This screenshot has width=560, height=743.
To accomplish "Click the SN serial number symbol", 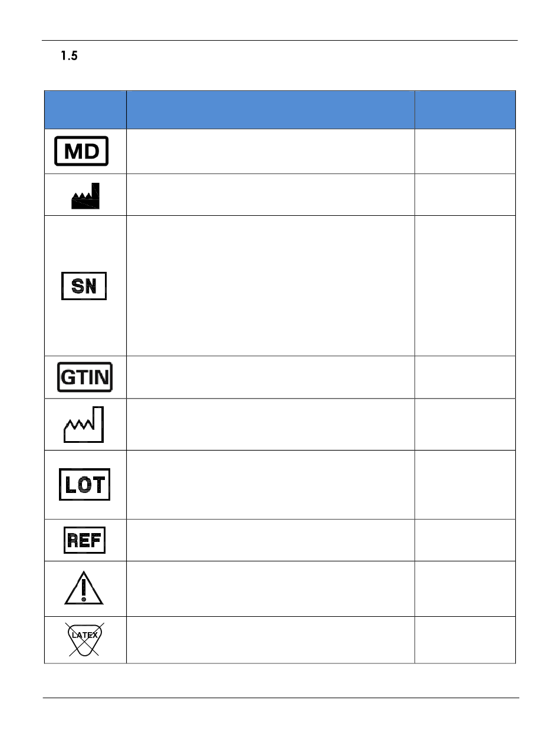I will tap(84, 287).
